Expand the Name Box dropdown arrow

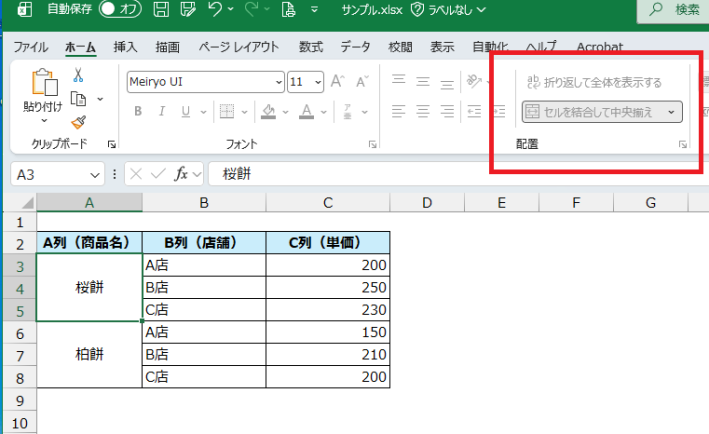pos(95,173)
